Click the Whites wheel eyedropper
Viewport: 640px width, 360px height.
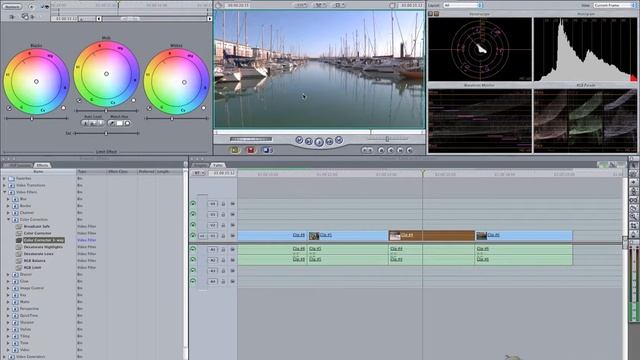(x=149, y=108)
